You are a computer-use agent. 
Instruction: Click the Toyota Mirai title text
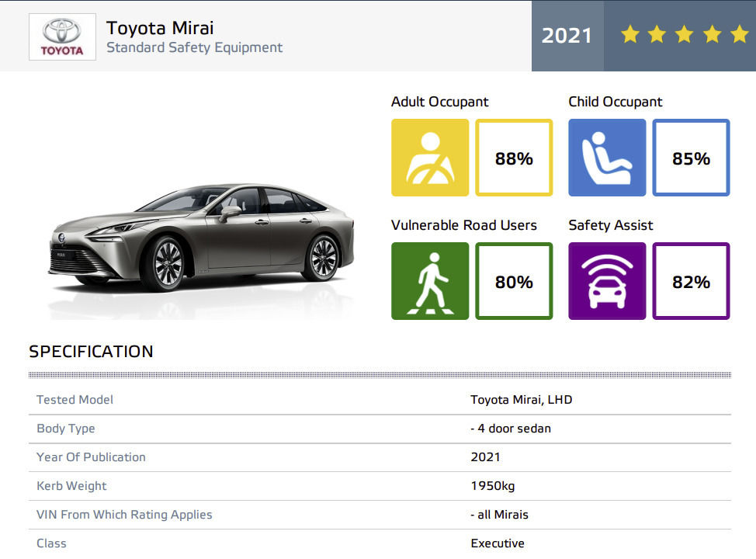160,28
